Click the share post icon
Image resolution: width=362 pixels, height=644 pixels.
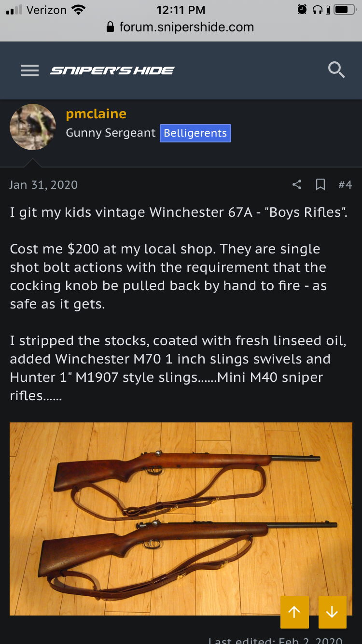pos(297,184)
